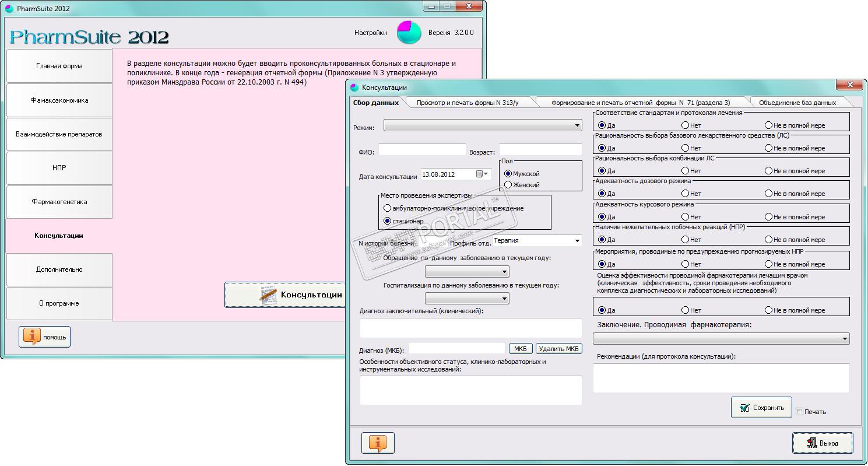The width and height of the screenshot is (868, 466).
Task: Click the Удалить МКБ button
Action: pos(559,348)
